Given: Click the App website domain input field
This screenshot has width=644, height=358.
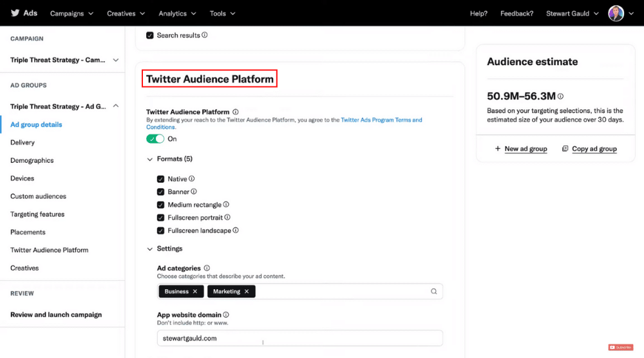Looking at the screenshot, I should click(x=300, y=338).
